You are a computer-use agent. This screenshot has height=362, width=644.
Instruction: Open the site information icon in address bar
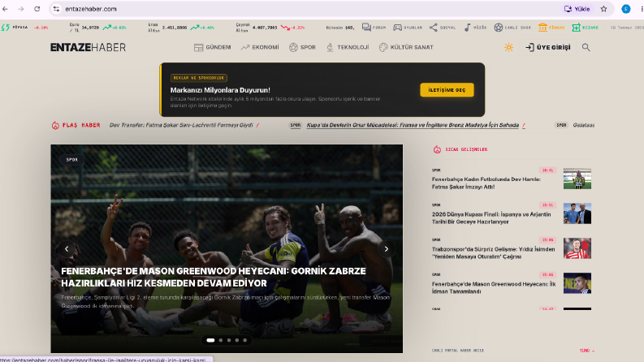point(56,9)
